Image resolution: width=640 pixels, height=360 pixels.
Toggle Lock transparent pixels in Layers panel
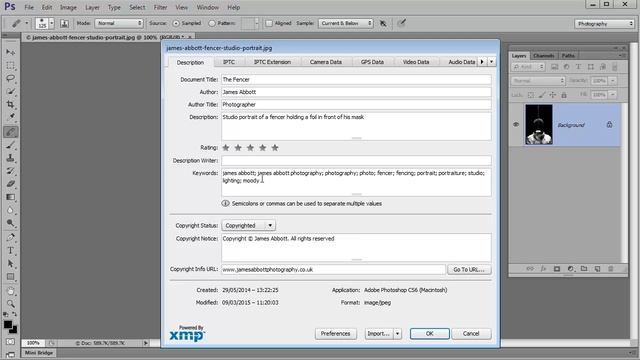pos(531,95)
